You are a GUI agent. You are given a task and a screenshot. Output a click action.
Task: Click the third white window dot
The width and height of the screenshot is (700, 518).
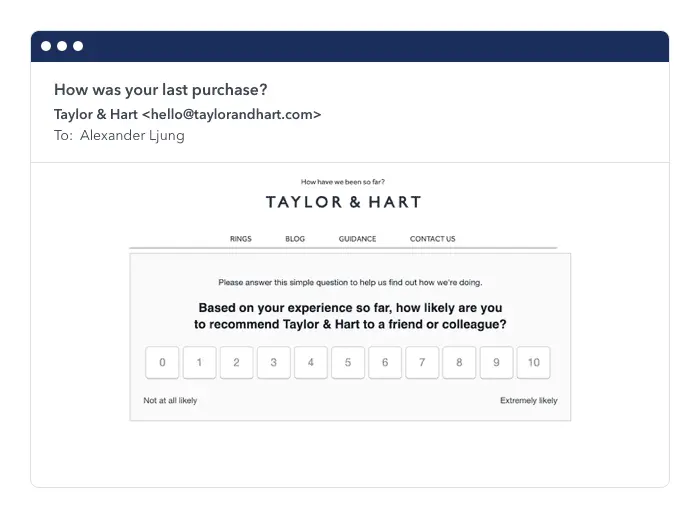point(78,46)
